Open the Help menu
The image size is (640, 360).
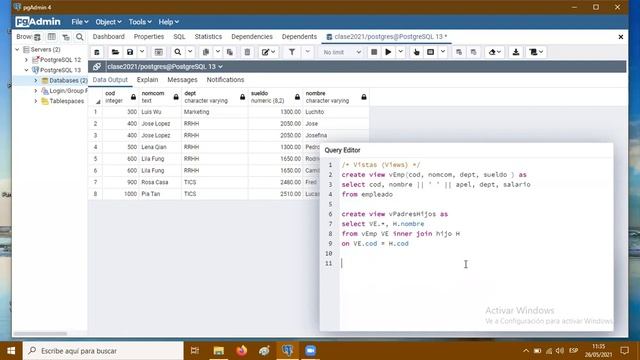click(169, 22)
